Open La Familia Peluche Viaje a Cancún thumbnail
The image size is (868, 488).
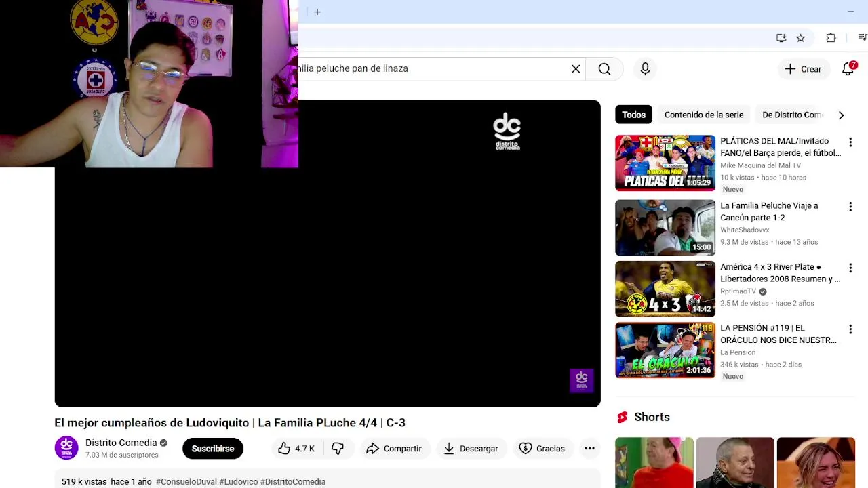pos(665,228)
